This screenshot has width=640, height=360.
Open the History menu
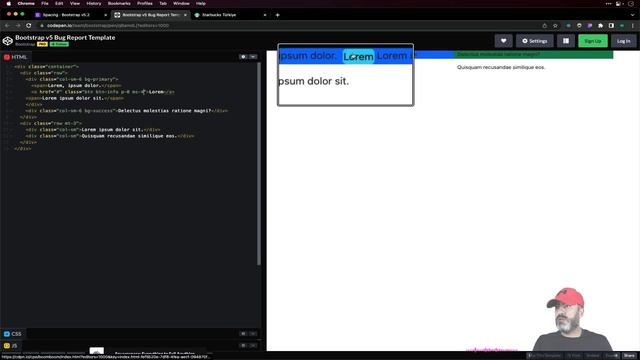tap(93, 3)
